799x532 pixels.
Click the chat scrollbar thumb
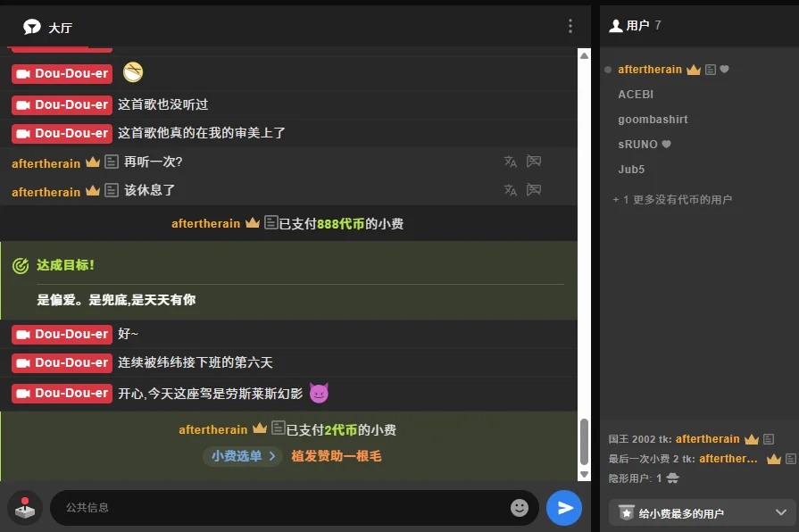[x=585, y=441]
